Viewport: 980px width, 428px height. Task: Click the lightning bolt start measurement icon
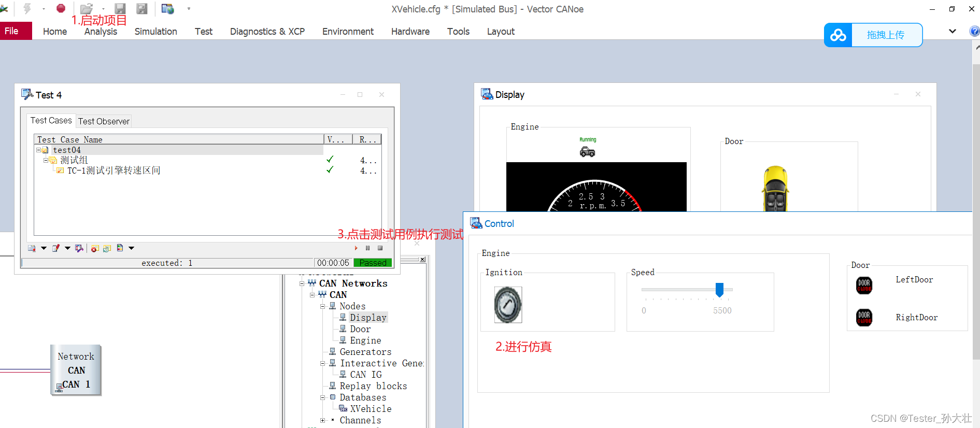coord(27,8)
